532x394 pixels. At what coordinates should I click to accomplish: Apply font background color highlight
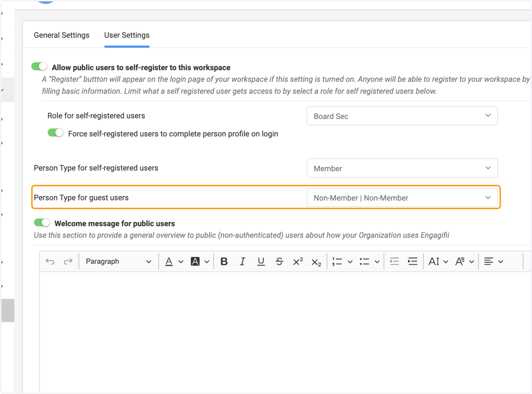[x=195, y=262]
